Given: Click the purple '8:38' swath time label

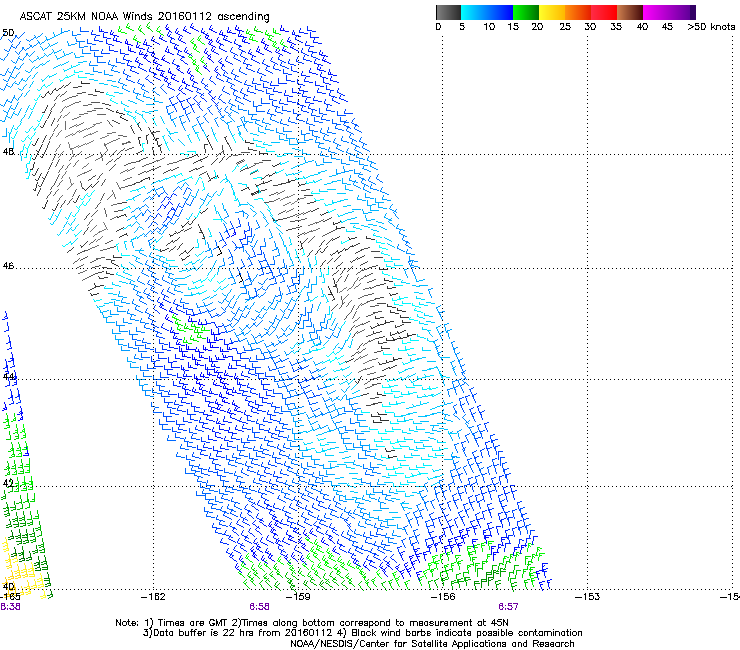Looking at the screenshot, I should pyautogui.click(x=10, y=607).
